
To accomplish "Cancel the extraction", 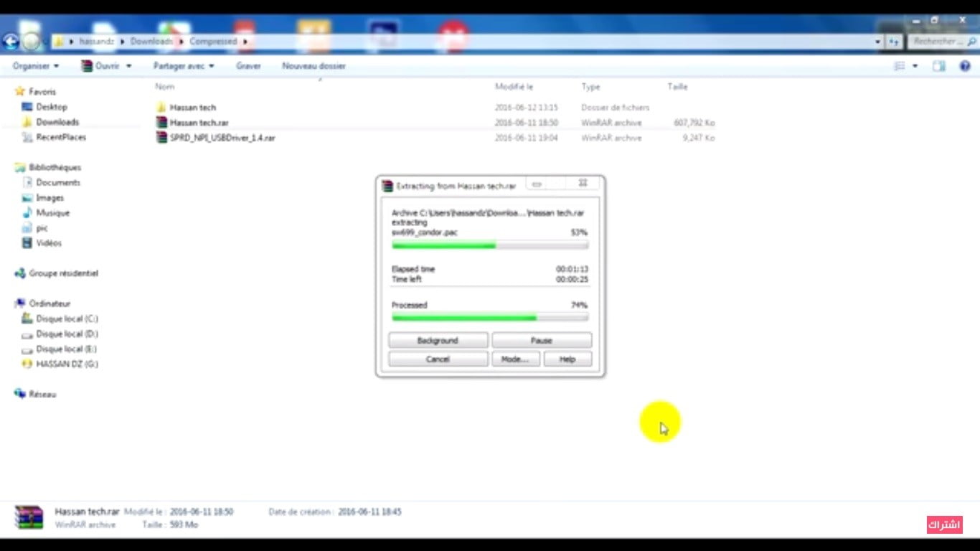I will coord(438,359).
